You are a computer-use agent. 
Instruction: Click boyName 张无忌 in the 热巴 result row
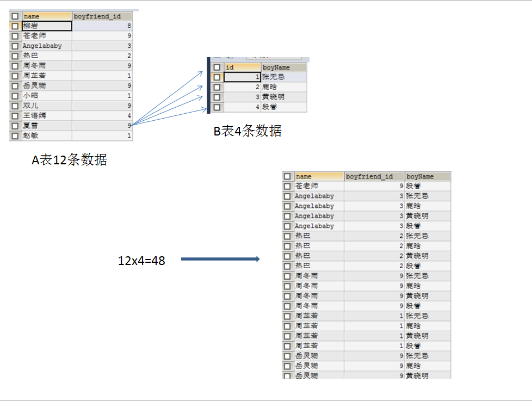click(x=428, y=236)
